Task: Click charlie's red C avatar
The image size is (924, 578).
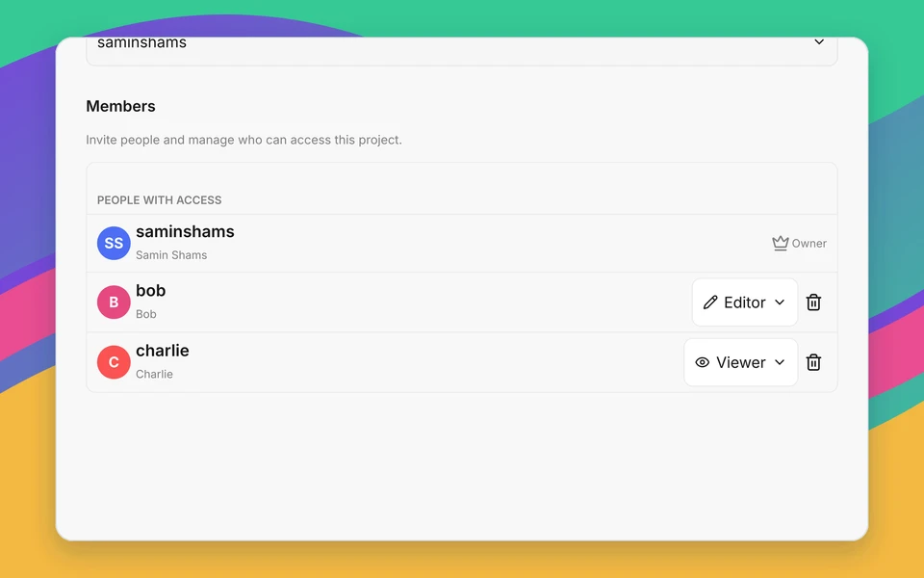Action: 114,362
